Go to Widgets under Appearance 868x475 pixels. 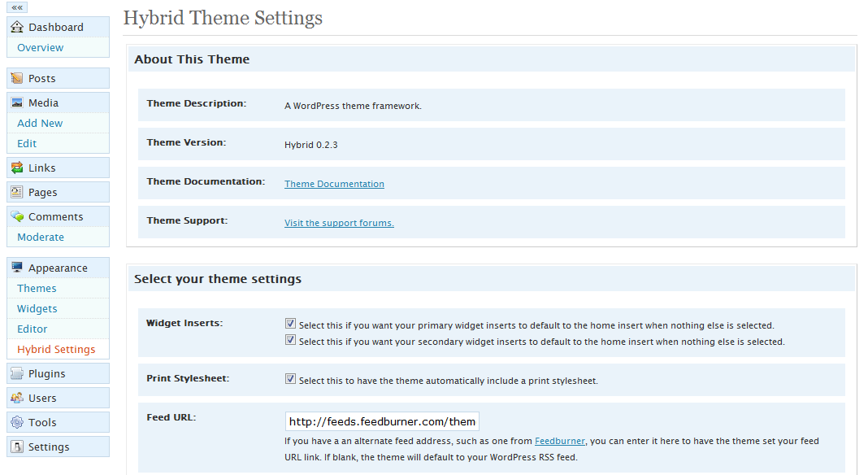pos(37,308)
